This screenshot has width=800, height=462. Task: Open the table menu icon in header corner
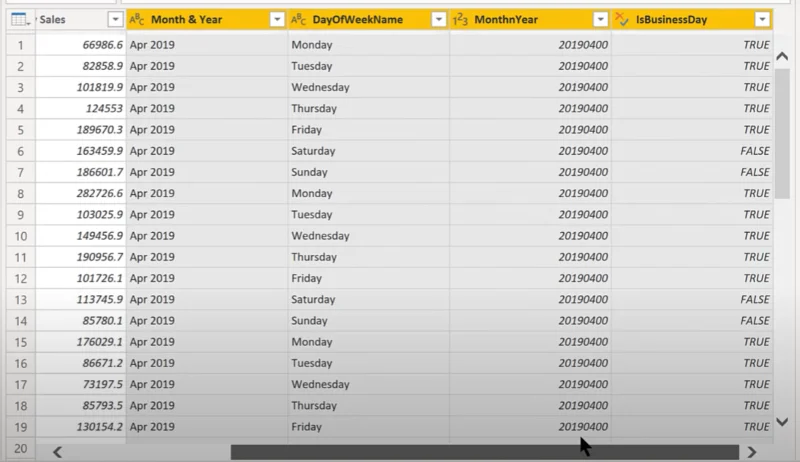pyautogui.click(x=20, y=20)
